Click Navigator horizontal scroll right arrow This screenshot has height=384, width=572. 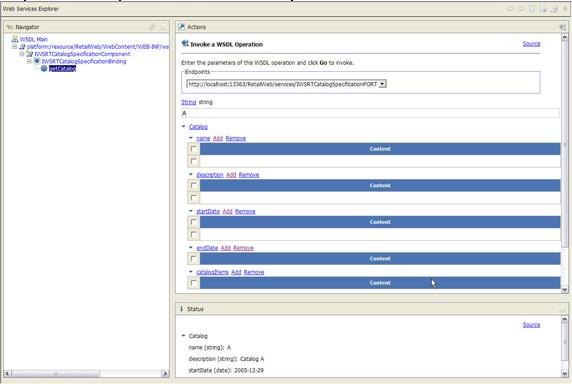coord(165,373)
